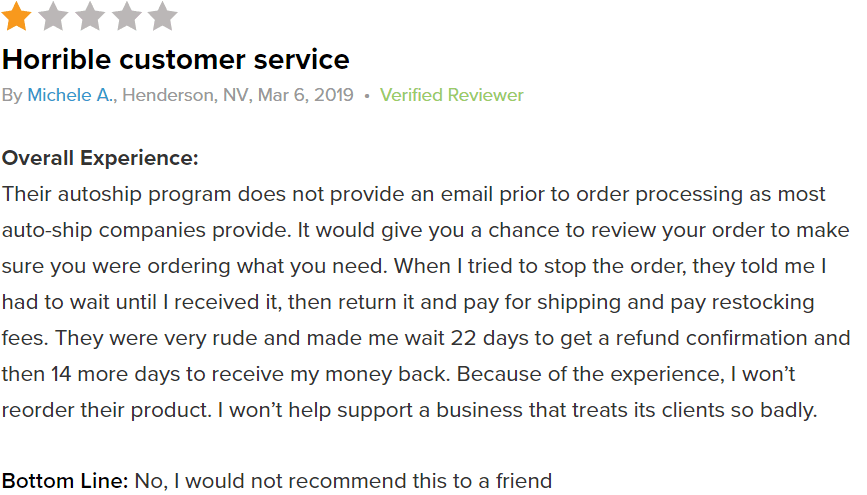Open reviewer profile Michele A.

70,95
